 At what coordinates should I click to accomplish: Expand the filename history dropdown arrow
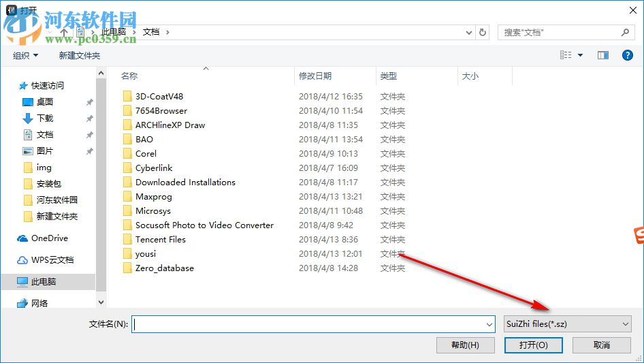[489, 324]
